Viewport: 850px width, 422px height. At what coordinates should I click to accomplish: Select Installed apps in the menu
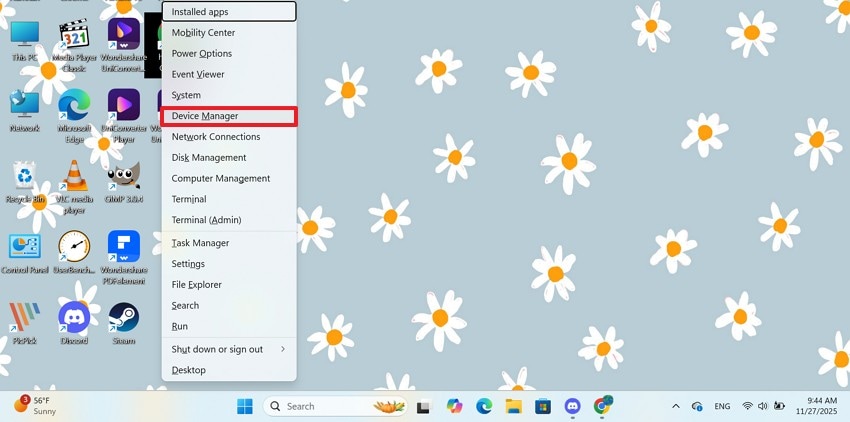(229, 11)
